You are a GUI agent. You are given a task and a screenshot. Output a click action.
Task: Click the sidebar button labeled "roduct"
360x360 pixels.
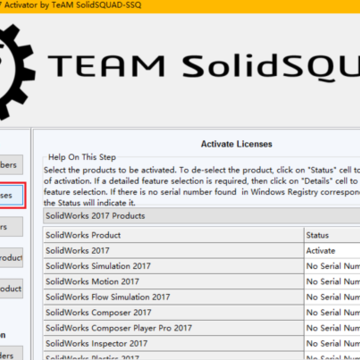click(x=12, y=258)
